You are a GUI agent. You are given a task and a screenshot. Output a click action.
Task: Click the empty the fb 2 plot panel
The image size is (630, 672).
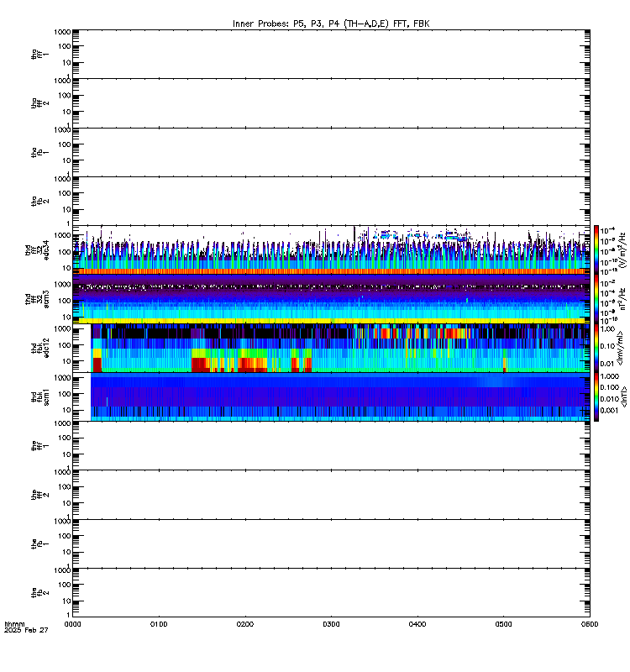pos(331,593)
